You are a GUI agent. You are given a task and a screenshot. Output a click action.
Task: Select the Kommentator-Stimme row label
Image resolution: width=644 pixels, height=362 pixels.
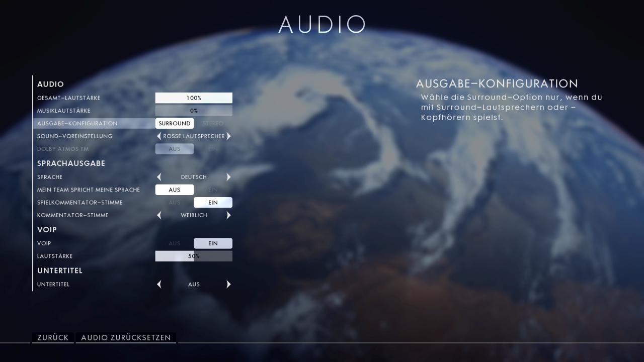click(x=73, y=215)
